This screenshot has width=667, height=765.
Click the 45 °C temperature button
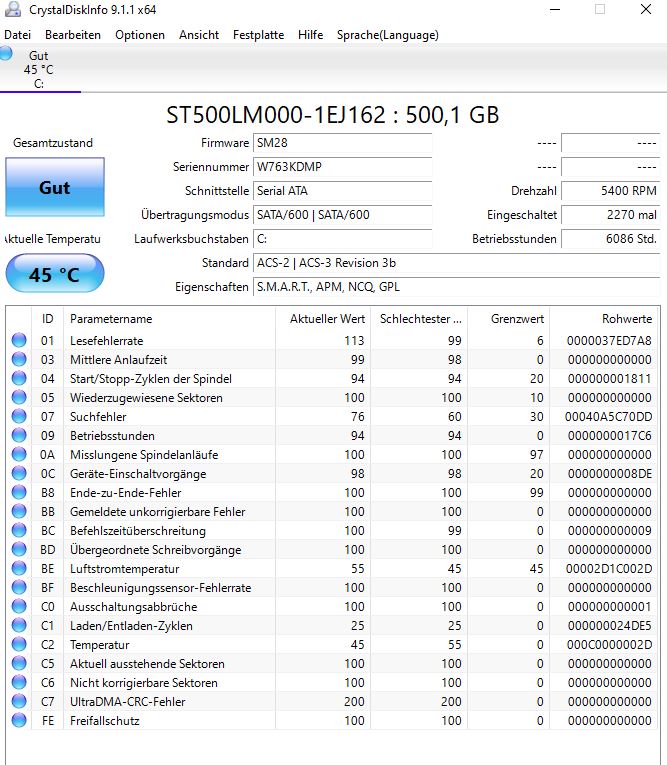[55, 274]
